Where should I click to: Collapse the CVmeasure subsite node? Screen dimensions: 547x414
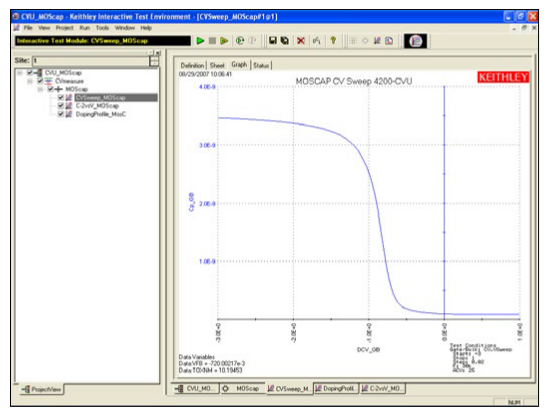(x=30, y=81)
